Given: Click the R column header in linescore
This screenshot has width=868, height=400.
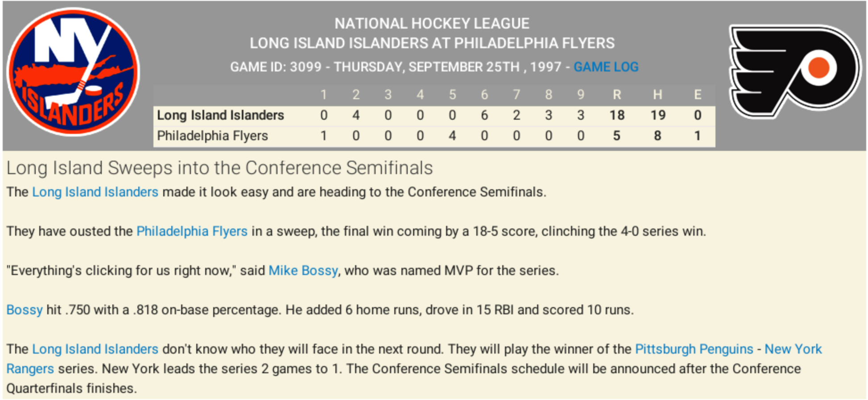Looking at the screenshot, I should click(617, 95).
